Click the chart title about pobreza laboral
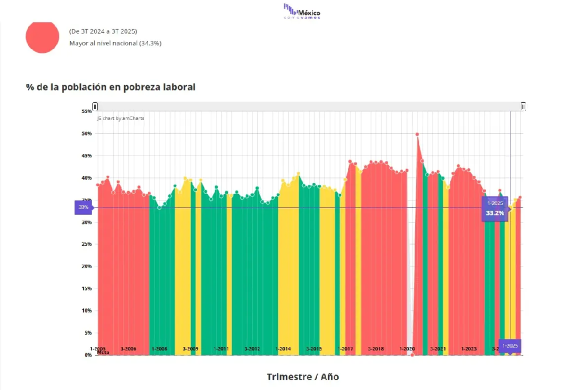 (x=111, y=87)
